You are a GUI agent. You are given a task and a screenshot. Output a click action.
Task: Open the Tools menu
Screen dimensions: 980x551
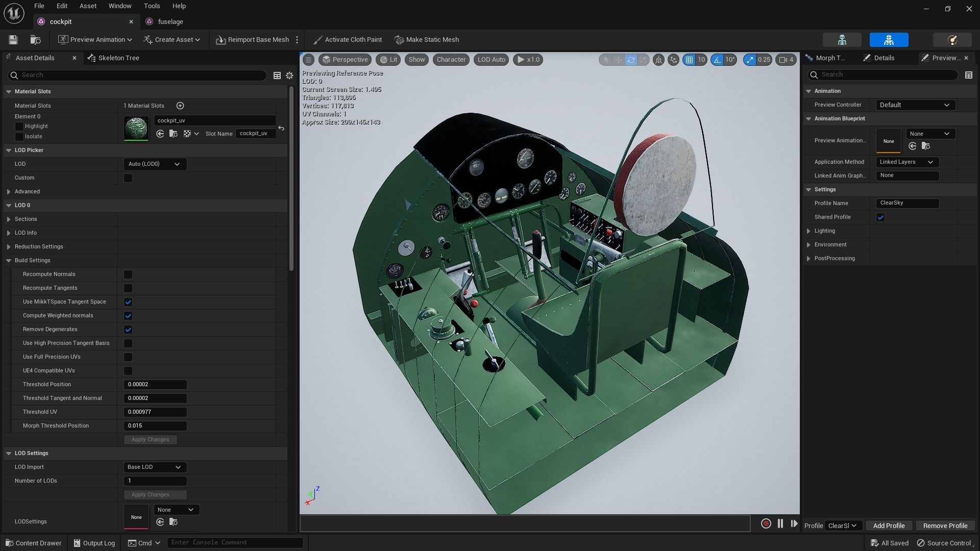pyautogui.click(x=152, y=6)
